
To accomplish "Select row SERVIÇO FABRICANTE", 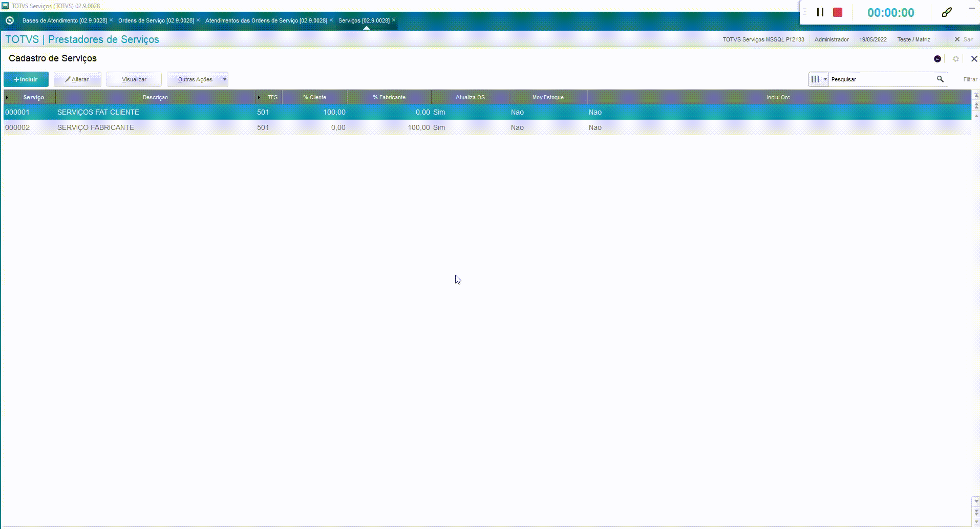I will click(487, 127).
